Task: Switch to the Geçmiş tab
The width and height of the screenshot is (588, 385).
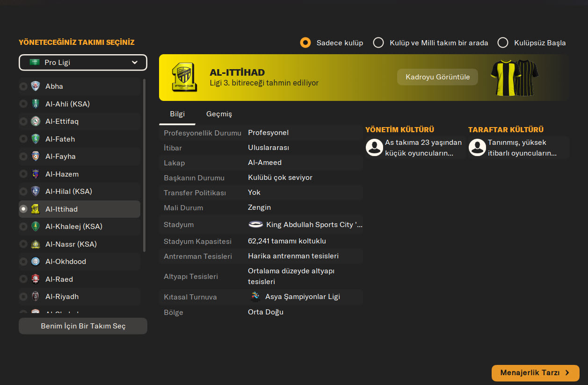Action: click(x=219, y=114)
